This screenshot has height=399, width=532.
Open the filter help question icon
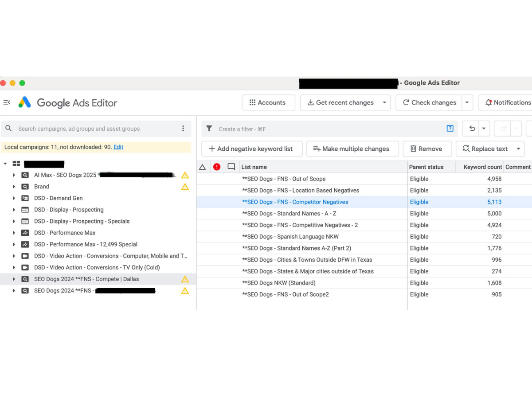[x=450, y=129]
